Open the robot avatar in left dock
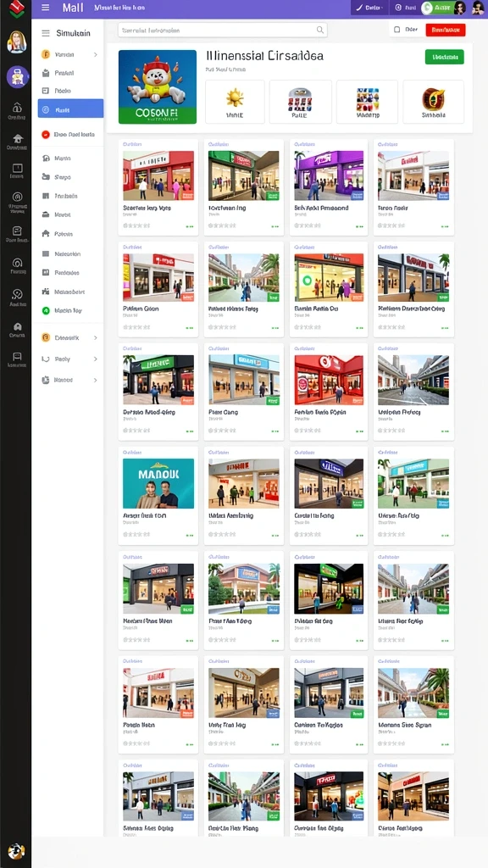Viewport: 488px width, 868px height. coord(17,76)
